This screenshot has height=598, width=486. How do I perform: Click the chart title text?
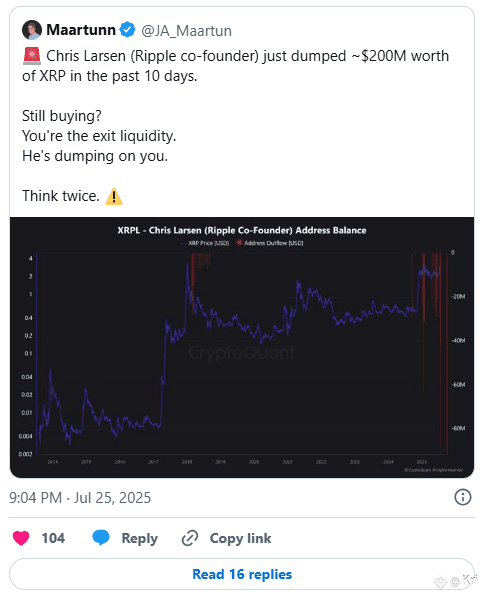click(x=242, y=230)
